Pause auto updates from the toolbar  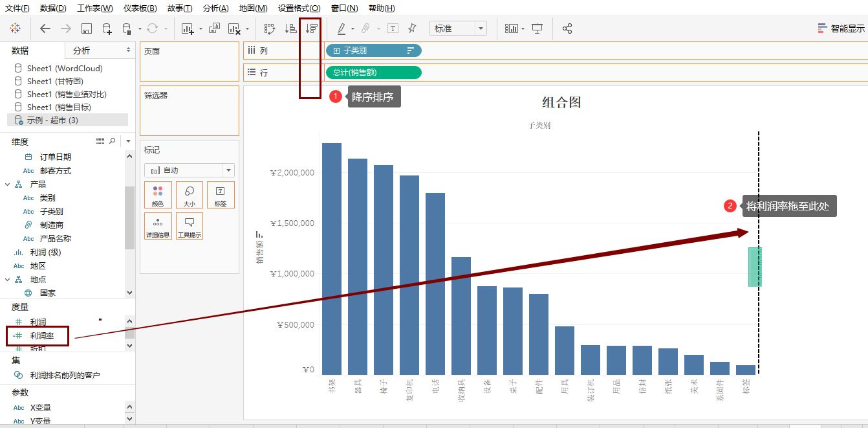click(127, 28)
